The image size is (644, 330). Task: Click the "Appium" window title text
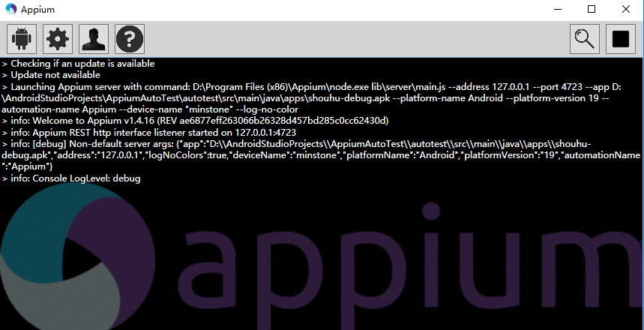(37, 10)
